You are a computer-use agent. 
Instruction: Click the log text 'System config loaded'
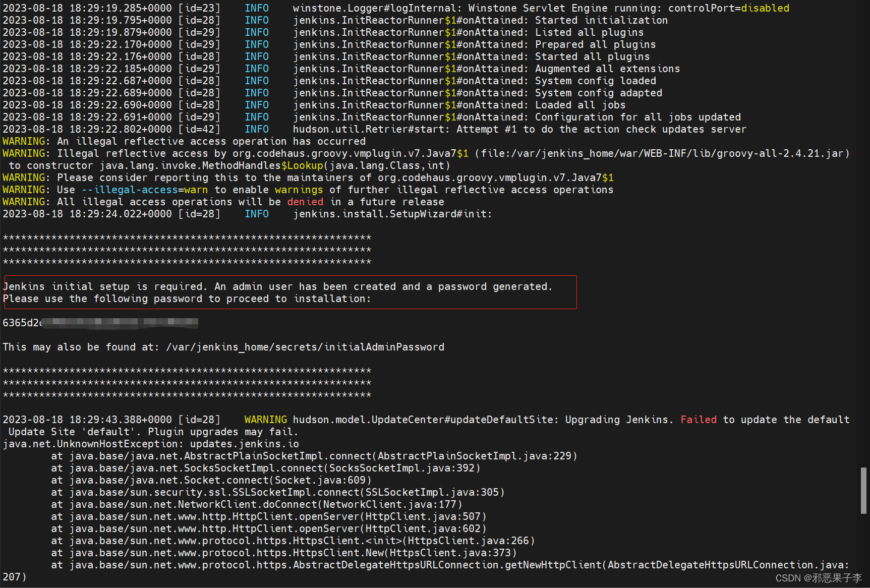click(x=595, y=81)
